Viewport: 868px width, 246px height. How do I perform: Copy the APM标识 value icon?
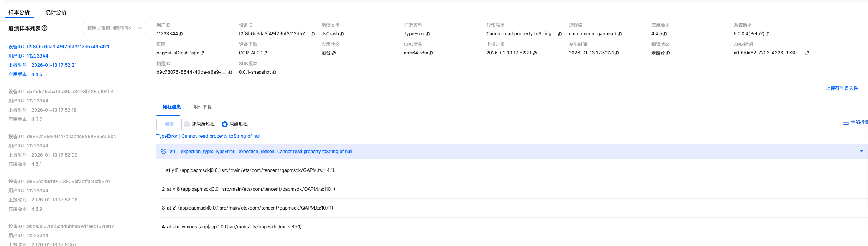click(x=807, y=53)
